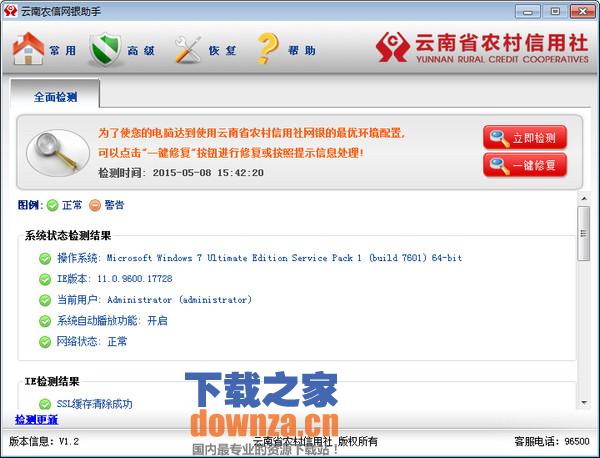Click the green check next to 操作系统
This screenshot has width=600, height=458.
(45, 258)
